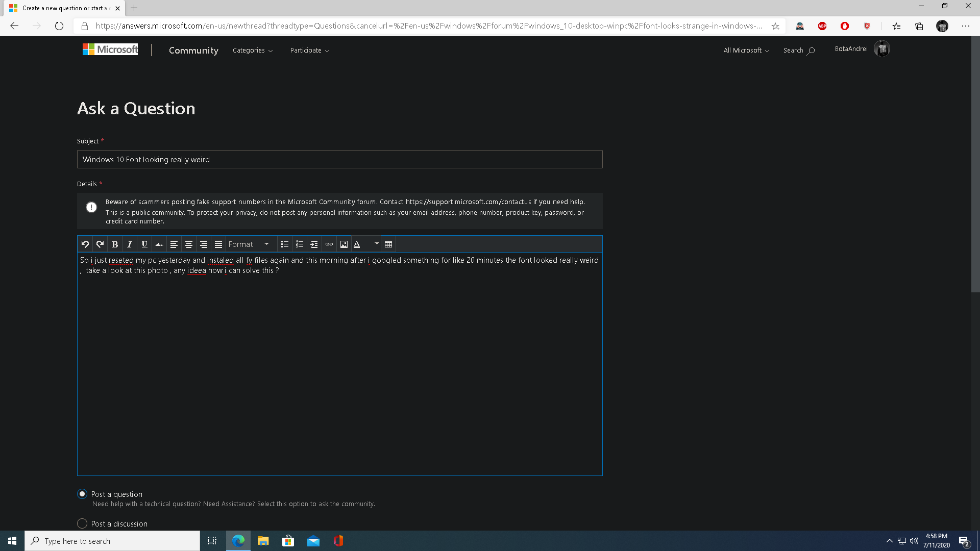Insert an image into the post
This screenshot has width=980, height=551.
pos(344,244)
